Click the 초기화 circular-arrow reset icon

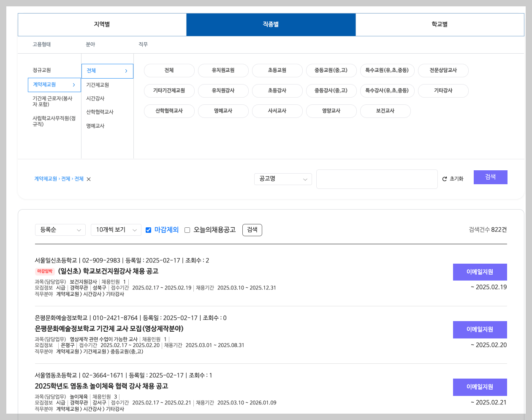click(444, 179)
